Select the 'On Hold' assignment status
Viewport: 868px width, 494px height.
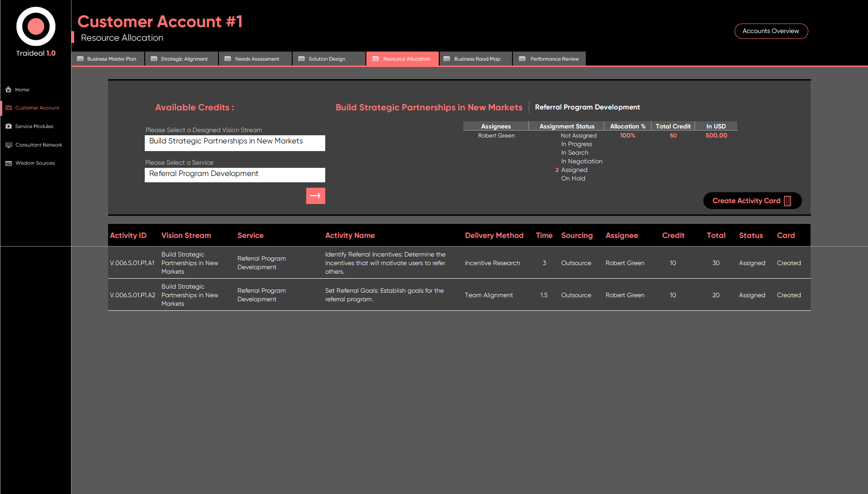[573, 179]
